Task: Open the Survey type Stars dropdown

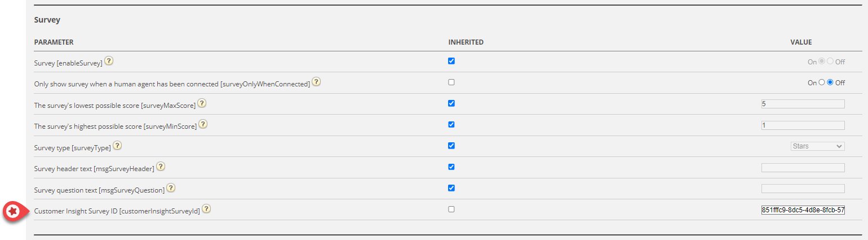Action: (x=817, y=146)
